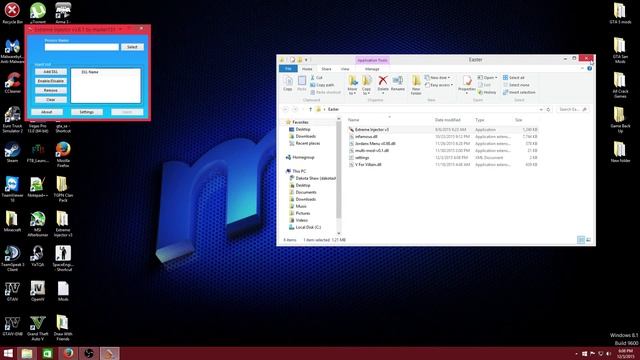Select the OpenIV desktop icon
This screenshot has width=640, height=360.
pyautogui.click(x=38, y=291)
